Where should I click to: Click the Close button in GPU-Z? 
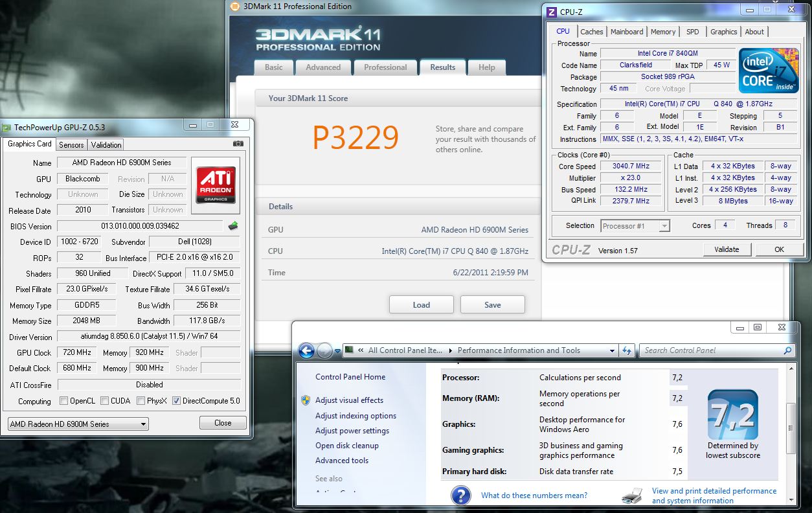(223, 423)
